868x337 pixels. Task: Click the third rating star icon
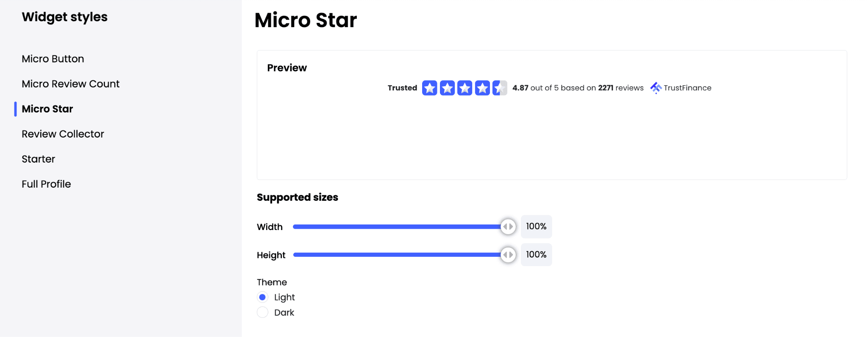(465, 88)
